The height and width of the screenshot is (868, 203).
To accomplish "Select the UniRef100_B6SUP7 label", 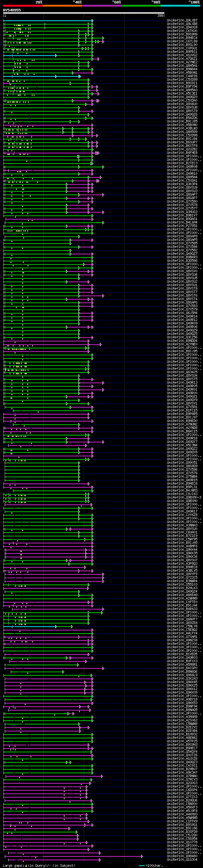I will 182,142.
